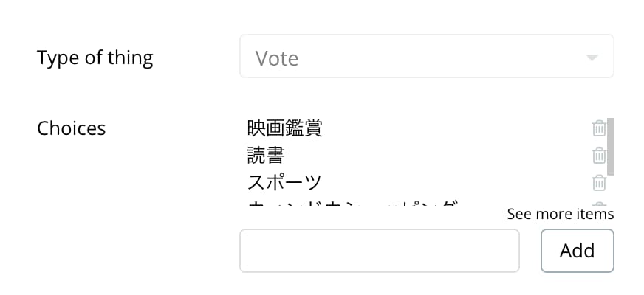
Task: Click the cut-off fourth choice in the list
Action: click(353, 204)
